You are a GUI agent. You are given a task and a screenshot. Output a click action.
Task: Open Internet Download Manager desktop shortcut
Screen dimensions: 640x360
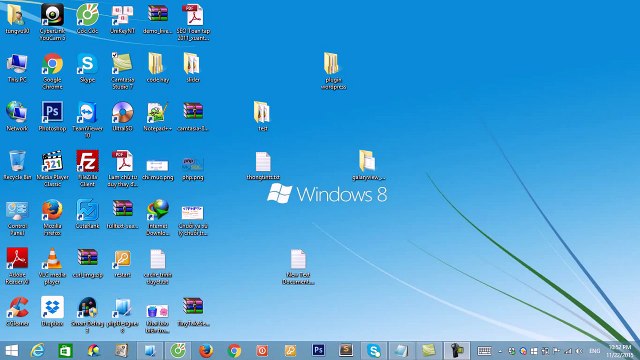158,218
